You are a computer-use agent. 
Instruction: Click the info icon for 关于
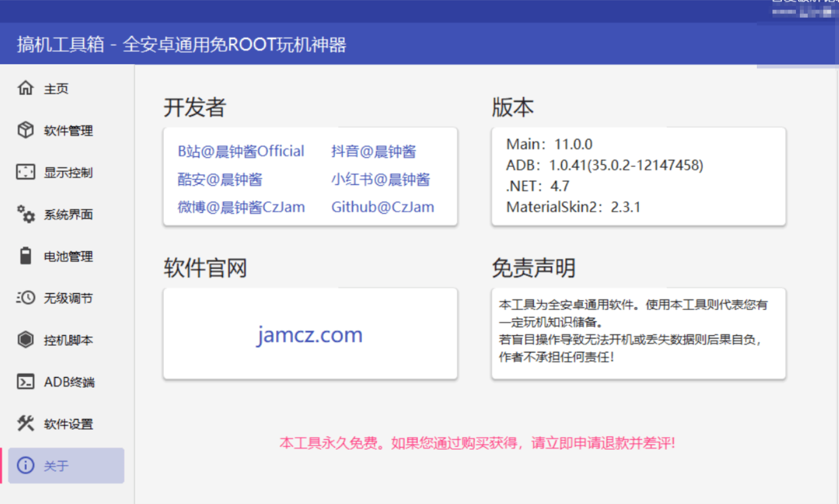25,465
